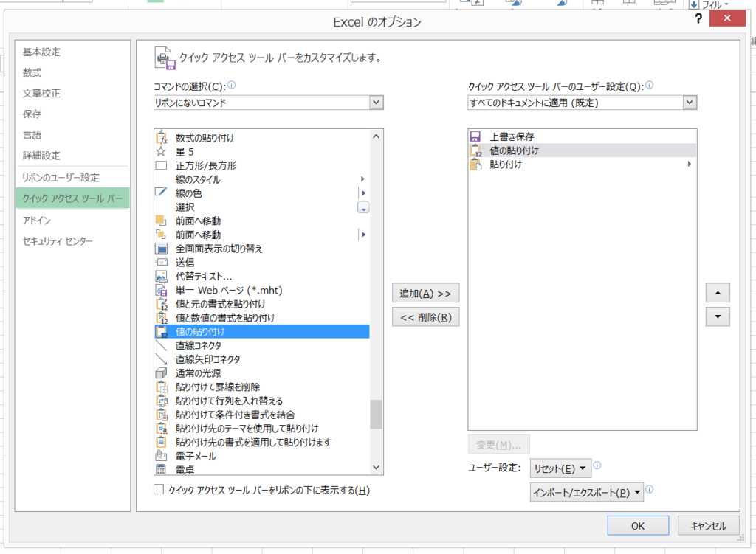Click the OK button
The image size is (756, 554).
coord(638,525)
